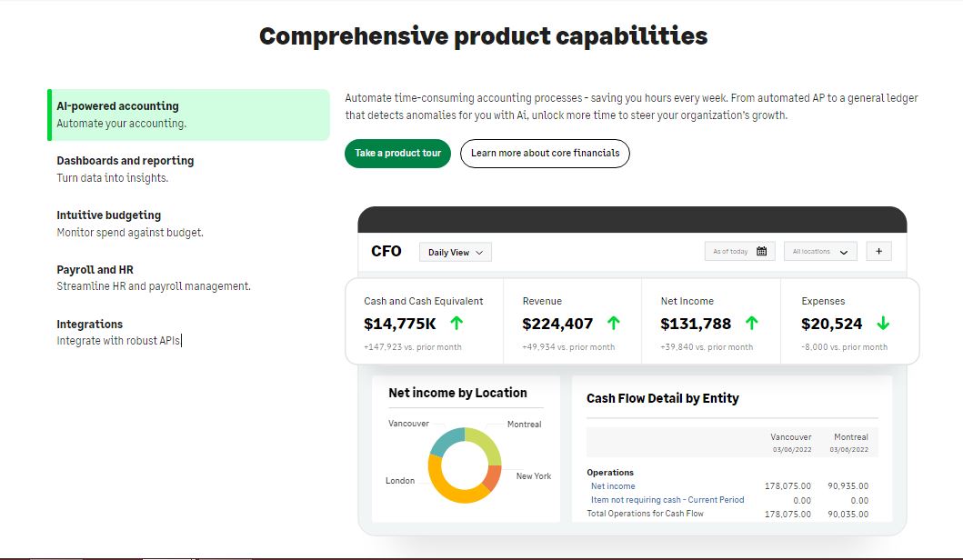Open the Daily View dropdown
Image resolution: width=963 pixels, height=560 pixels.
point(455,252)
